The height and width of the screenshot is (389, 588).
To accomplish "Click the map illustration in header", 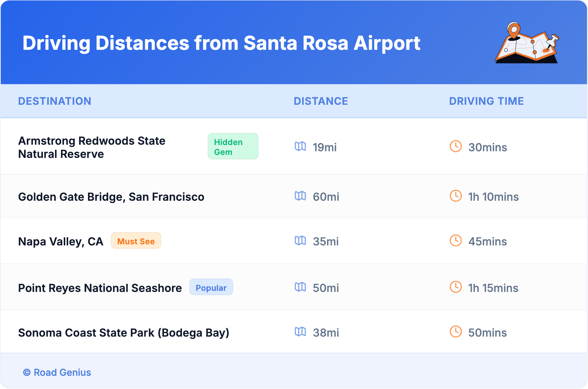I will [527, 43].
